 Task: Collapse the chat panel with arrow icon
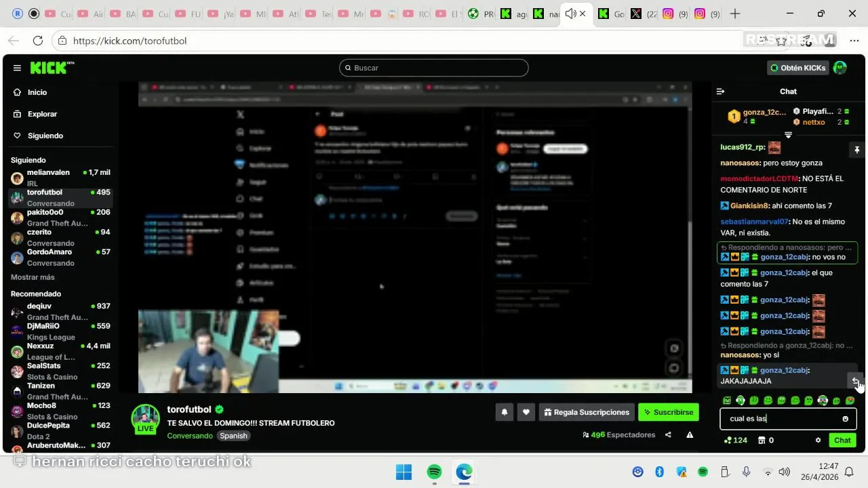721,91
